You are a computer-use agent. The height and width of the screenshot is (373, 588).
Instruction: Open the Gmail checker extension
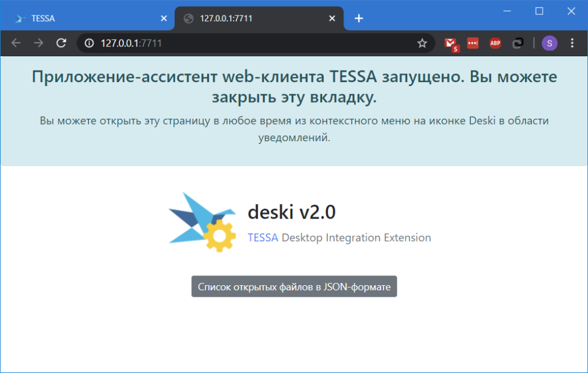pos(451,44)
